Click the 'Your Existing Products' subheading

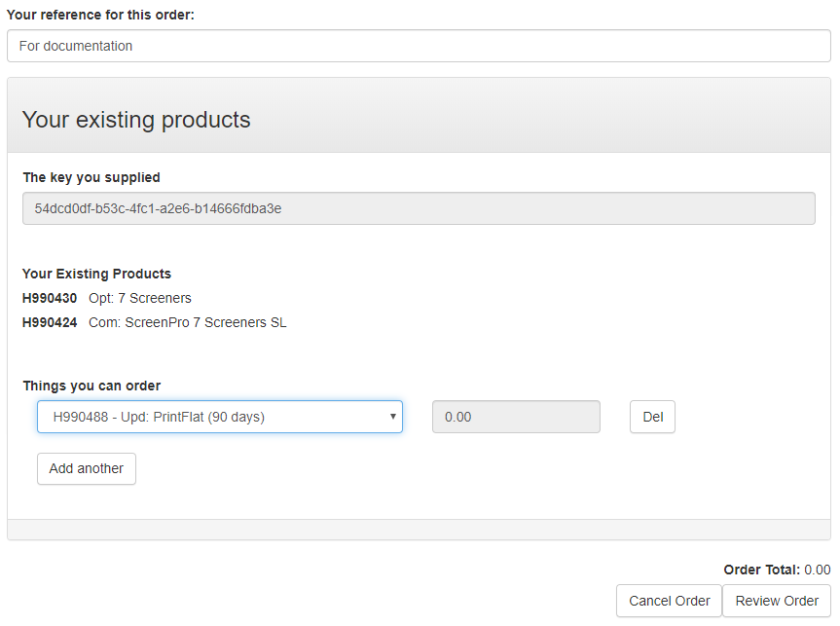click(96, 274)
